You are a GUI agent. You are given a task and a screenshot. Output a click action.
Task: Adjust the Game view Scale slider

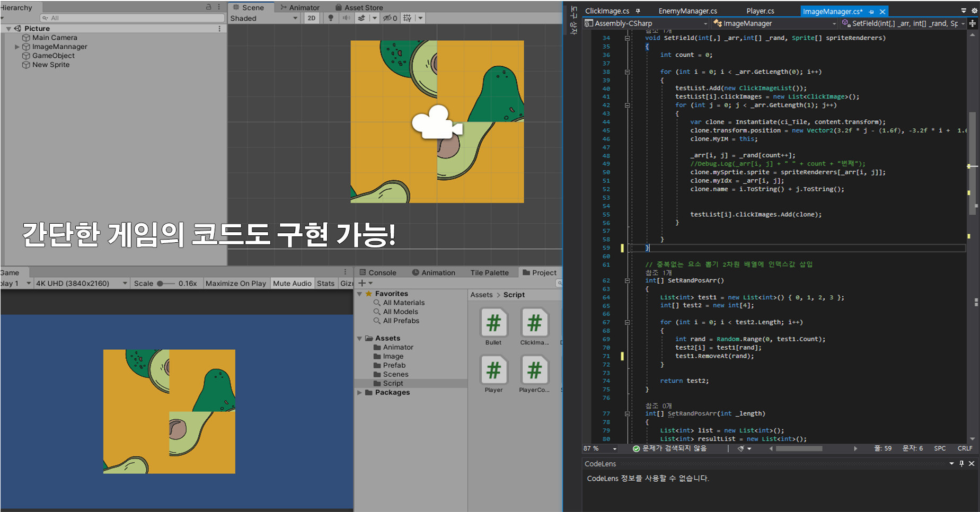point(161,284)
